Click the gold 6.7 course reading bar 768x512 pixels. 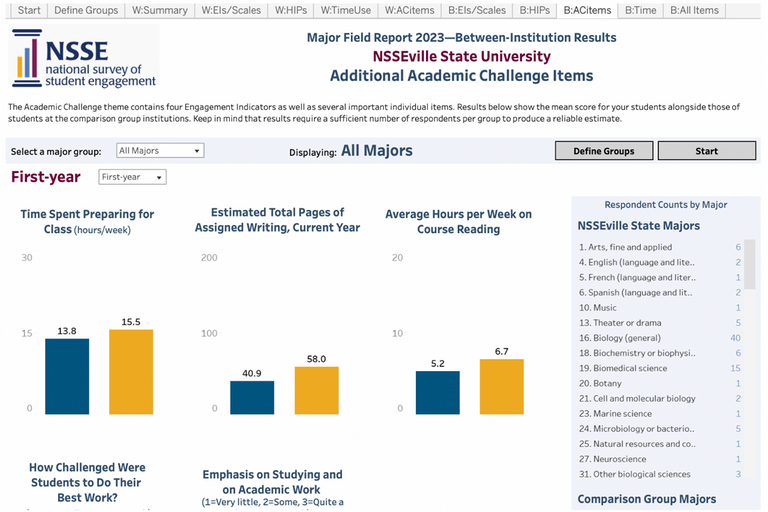(502, 387)
